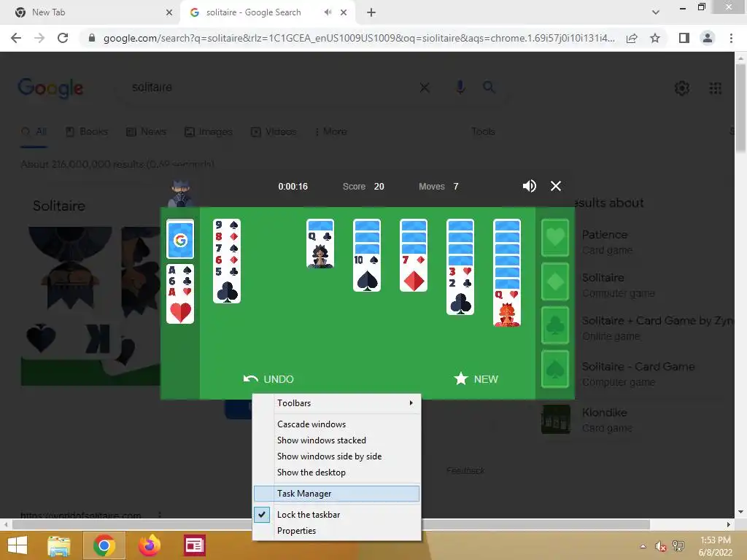747x560 pixels.
Task: Click the diamonds foundation slot
Action: [555, 281]
